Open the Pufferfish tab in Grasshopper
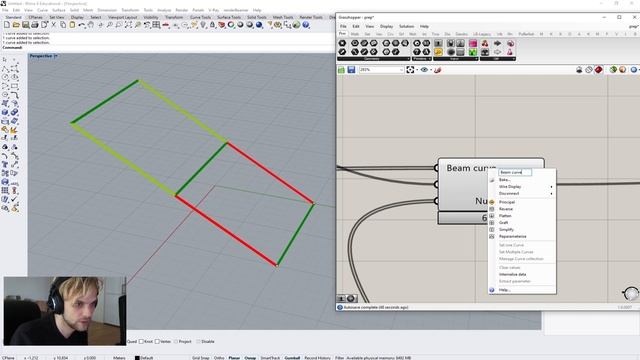The image size is (640, 360). [x=526, y=34]
